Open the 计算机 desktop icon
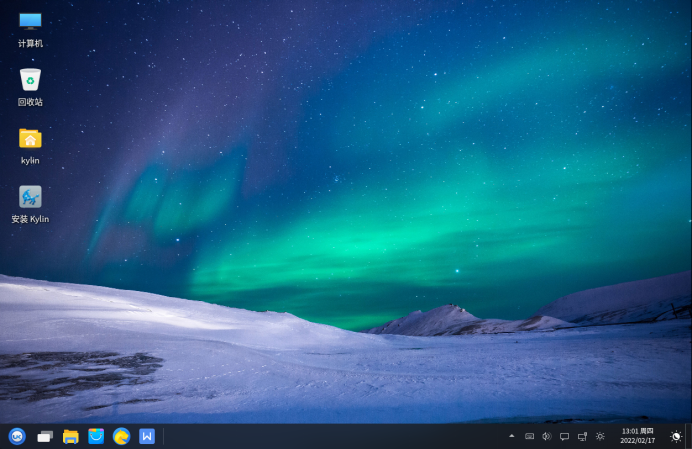692x449 pixels. click(30, 21)
